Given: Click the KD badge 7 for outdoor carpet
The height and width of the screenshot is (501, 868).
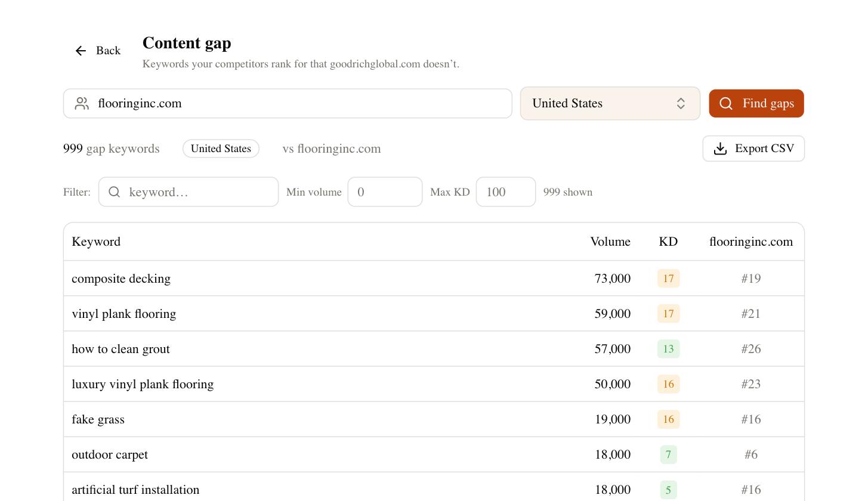Looking at the screenshot, I should pyautogui.click(x=668, y=454).
